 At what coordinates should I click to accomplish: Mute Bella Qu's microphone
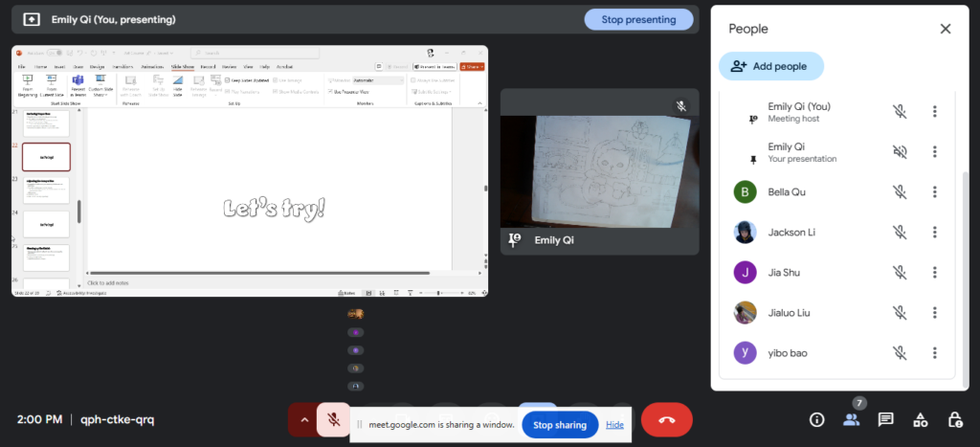tap(900, 192)
